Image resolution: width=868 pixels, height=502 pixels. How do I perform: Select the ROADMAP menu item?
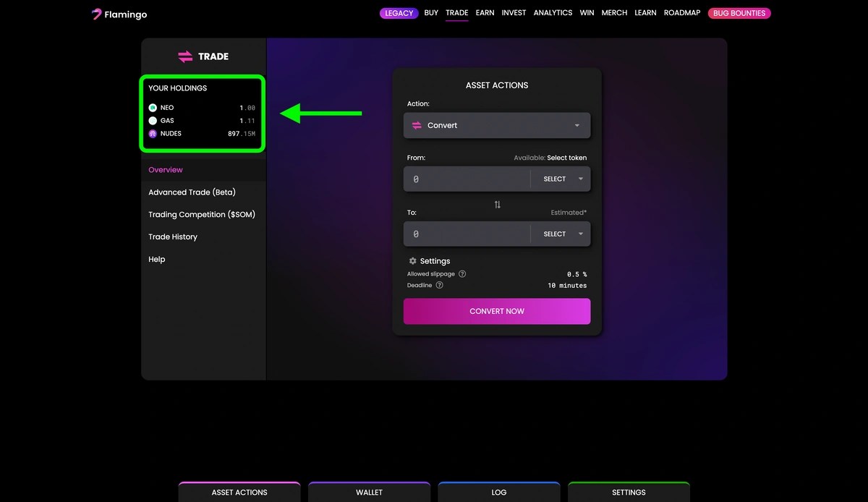click(681, 12)
